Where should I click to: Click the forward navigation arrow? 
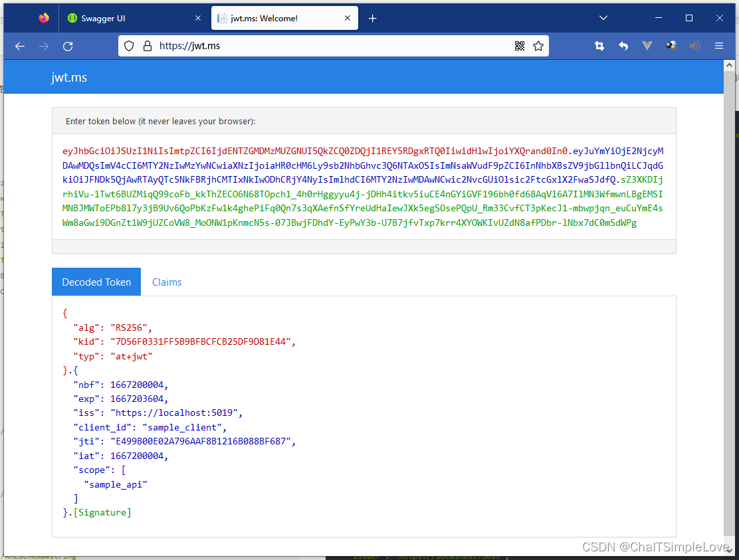[x=44, y=46]
